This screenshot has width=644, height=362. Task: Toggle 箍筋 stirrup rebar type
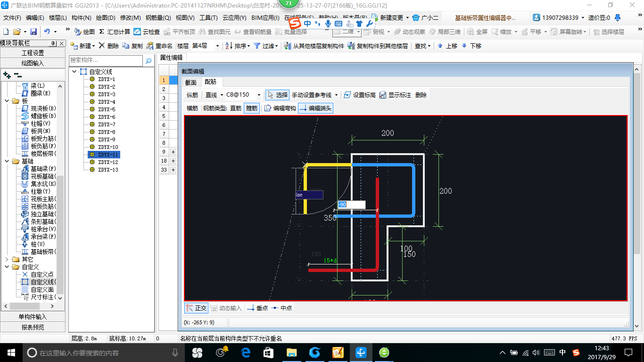[252, 108]
